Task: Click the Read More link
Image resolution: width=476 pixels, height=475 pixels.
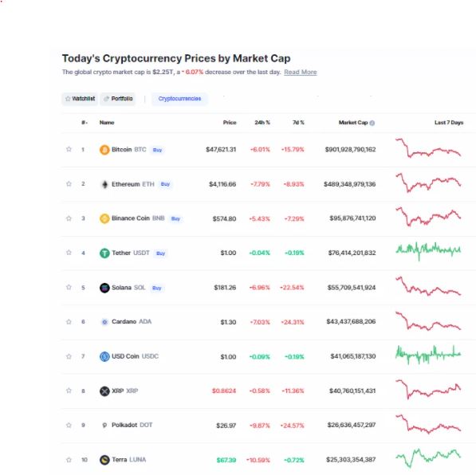Action: [x=301, y=73]
